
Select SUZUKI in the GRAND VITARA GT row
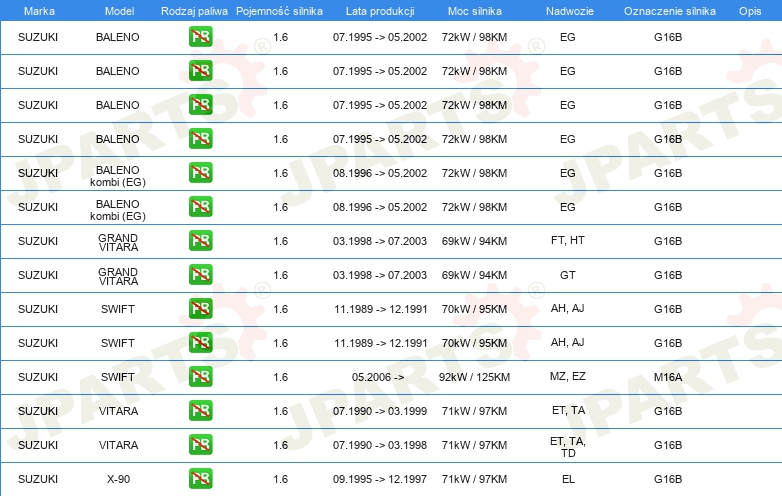point(38,275)
